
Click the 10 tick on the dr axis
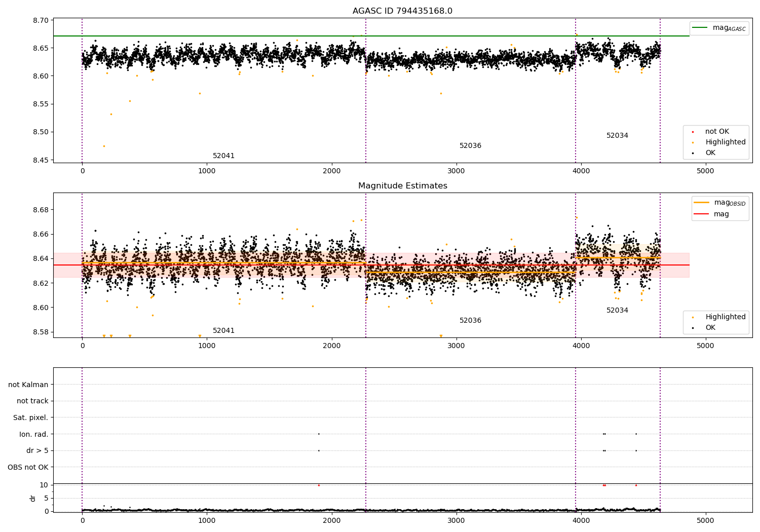(44, 485)
